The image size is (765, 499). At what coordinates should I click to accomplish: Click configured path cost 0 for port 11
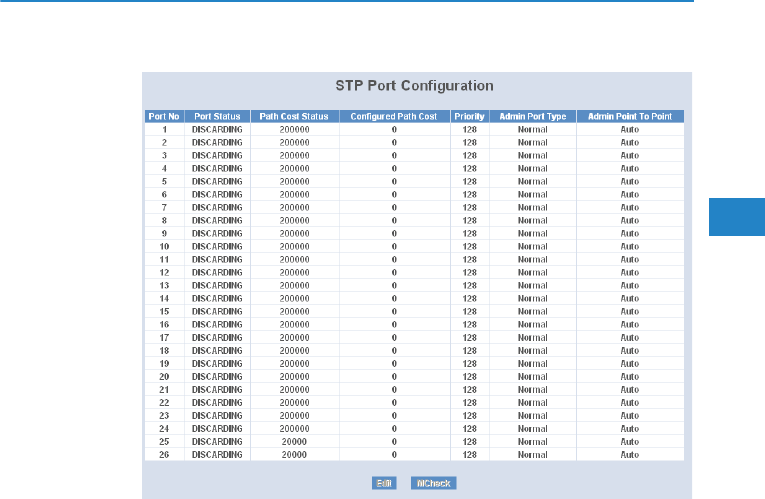pyautogui.click(x=394, y=259)
